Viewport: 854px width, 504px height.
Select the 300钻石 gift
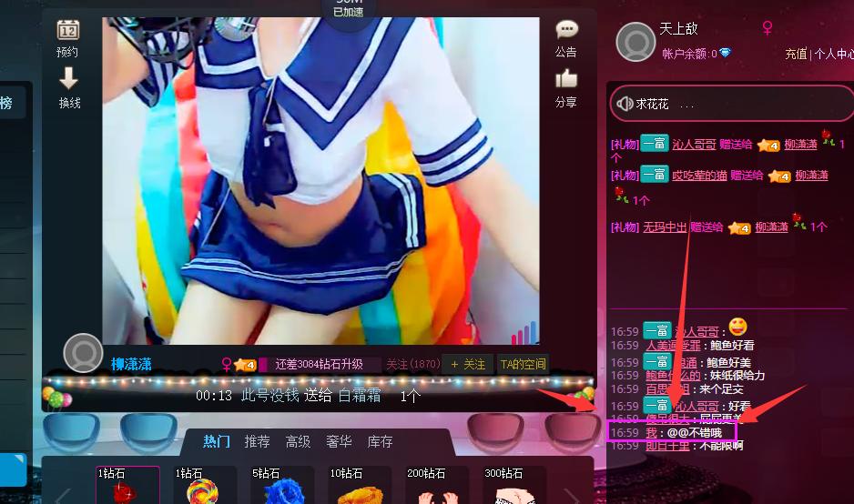[514, 485]
